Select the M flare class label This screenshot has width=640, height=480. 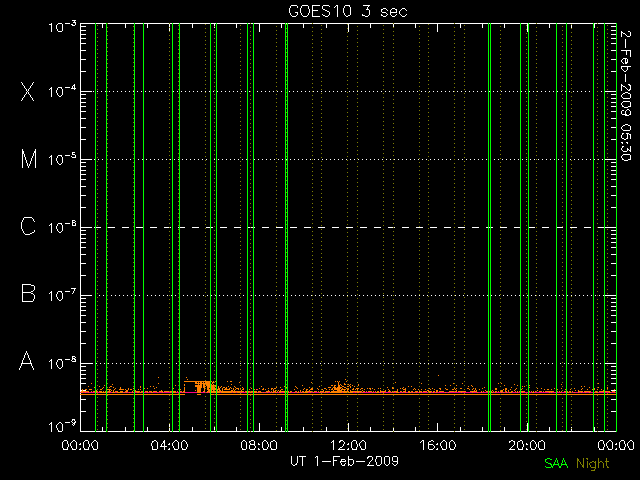[29, 159]
